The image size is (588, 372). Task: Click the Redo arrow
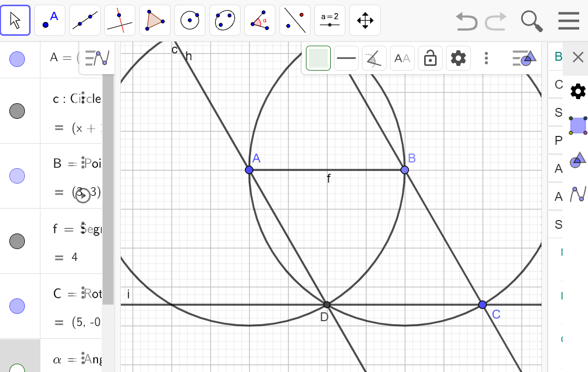(496, 21)
